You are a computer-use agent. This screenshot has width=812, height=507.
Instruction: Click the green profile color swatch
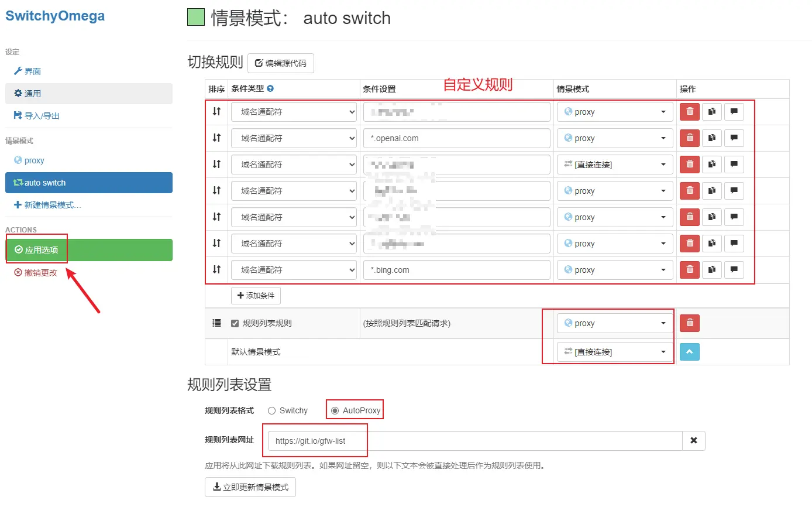195,18
